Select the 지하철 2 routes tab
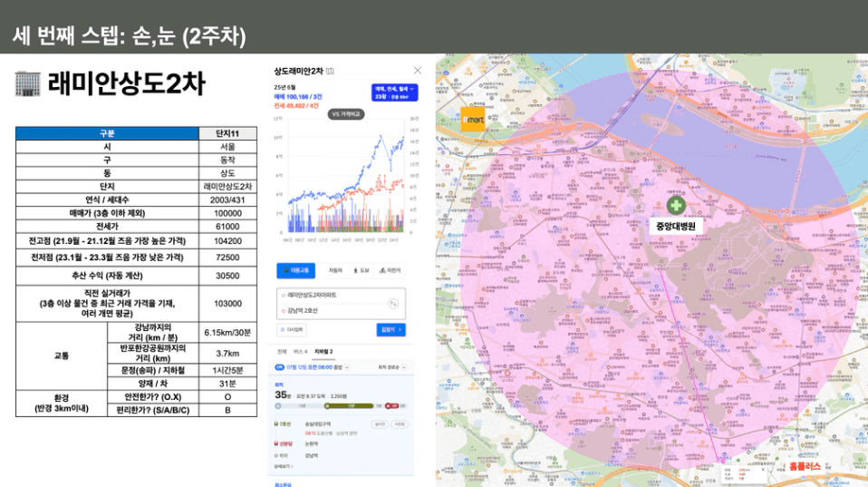868x487 pixels. [323, 352]
